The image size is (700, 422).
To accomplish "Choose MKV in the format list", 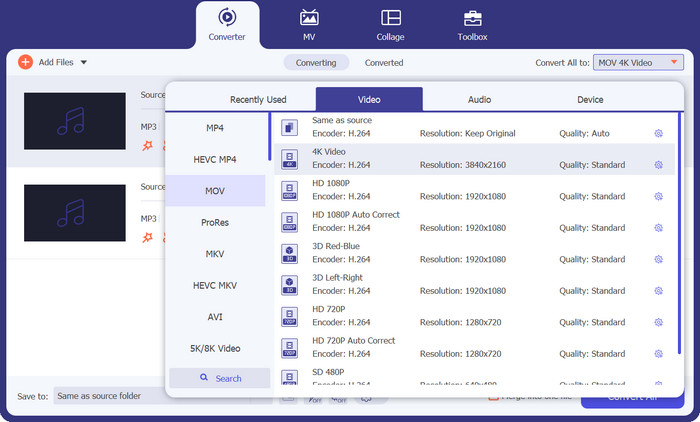I will click(x=215, y=254).
